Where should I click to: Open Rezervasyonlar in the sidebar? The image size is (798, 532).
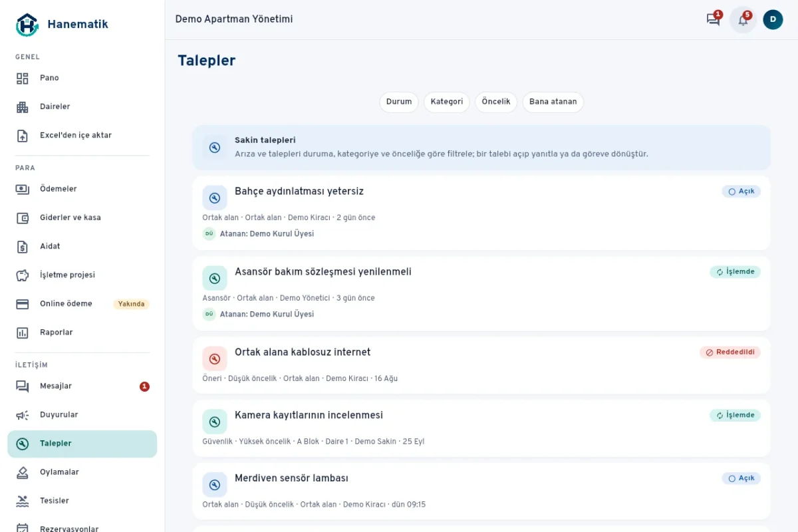point(82,529)
